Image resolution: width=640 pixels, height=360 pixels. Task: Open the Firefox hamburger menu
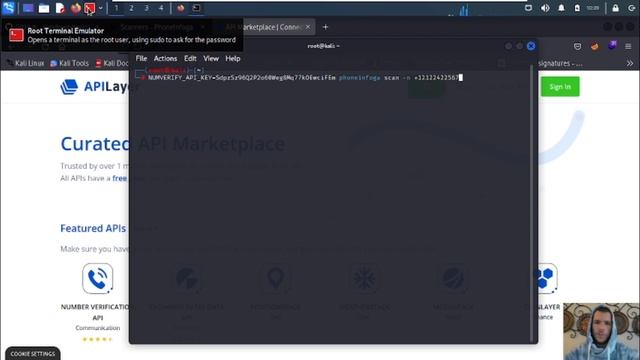pyautogui.click(x=628, y=46)
